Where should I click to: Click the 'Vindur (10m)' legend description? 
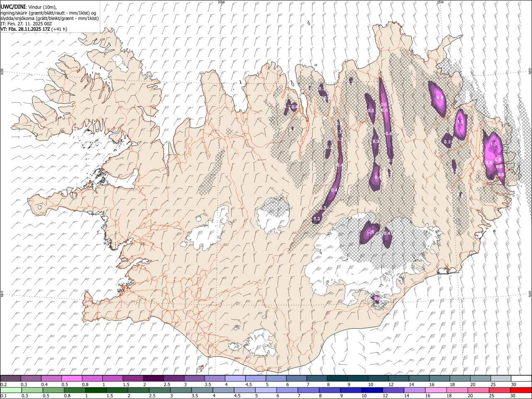coord(42,7)
